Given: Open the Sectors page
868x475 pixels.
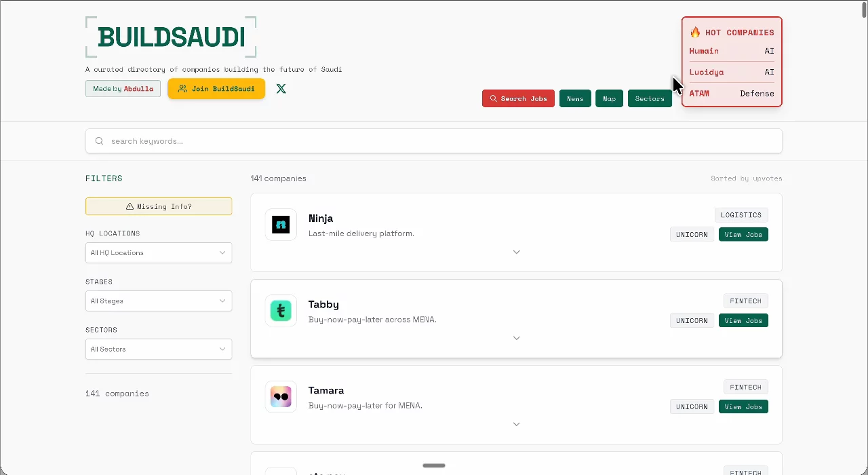Looking at the screenshot, I should (x=650, y=98).
